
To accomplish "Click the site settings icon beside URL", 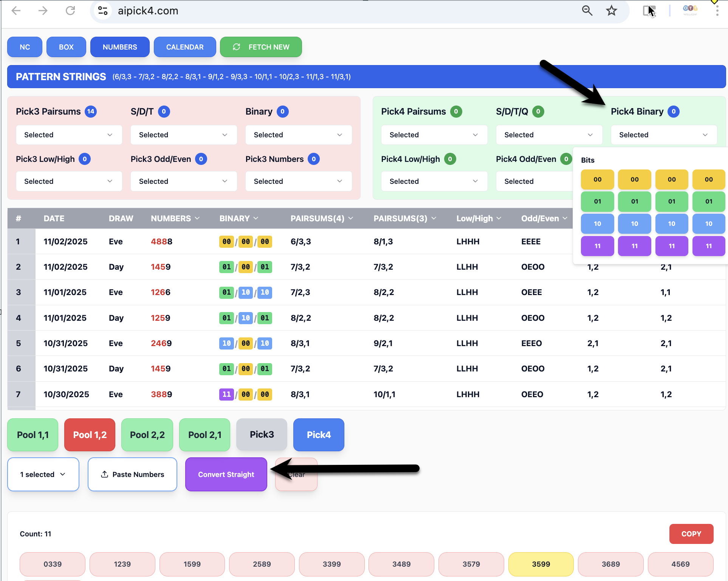I will tap(103, 11).
